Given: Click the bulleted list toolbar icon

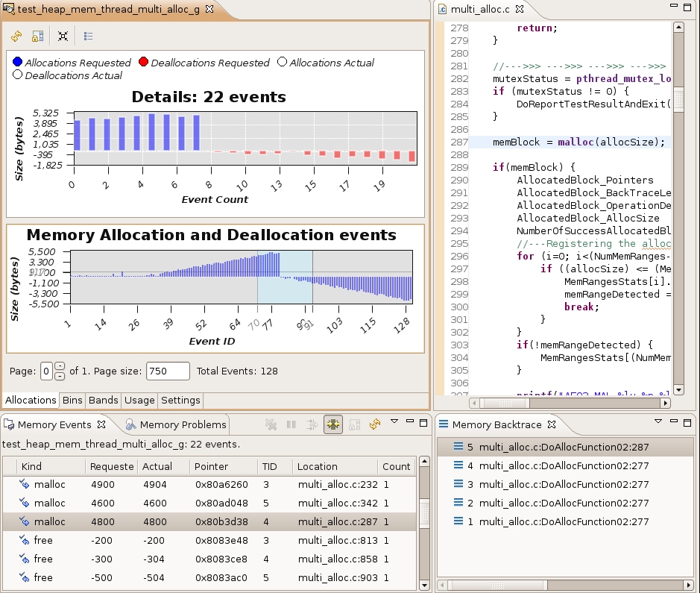Looking at the screenshot, I should point(88,36).
